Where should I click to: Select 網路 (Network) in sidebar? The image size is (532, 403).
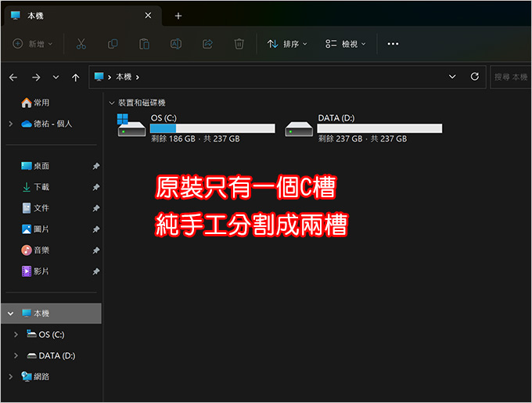[x=35, y=376]
